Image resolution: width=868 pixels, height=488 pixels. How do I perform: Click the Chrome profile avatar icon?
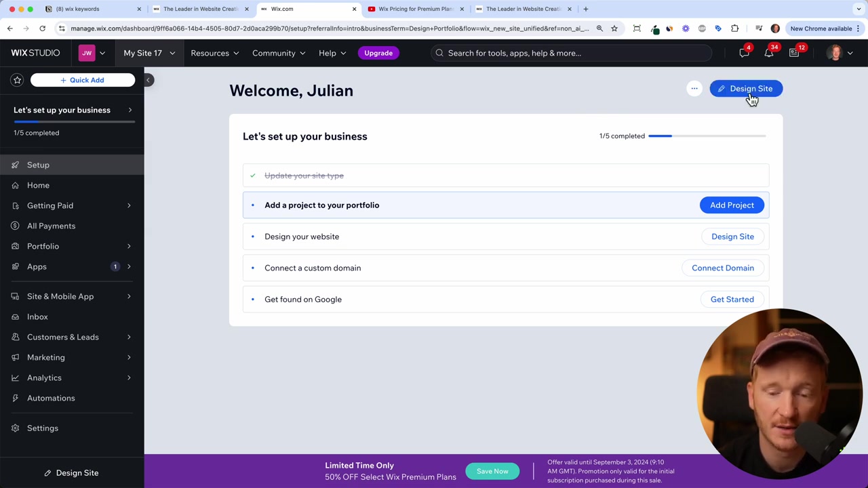(x=775, y=28)
